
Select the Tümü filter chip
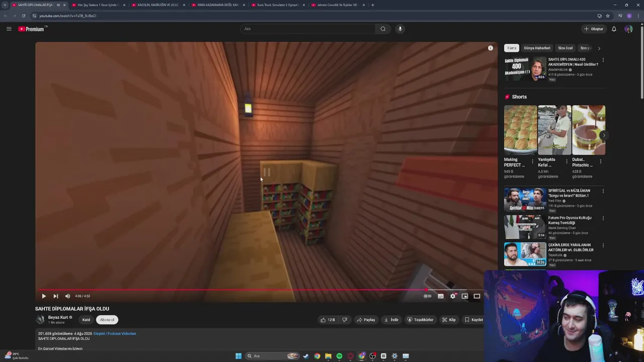click(512, 48)
